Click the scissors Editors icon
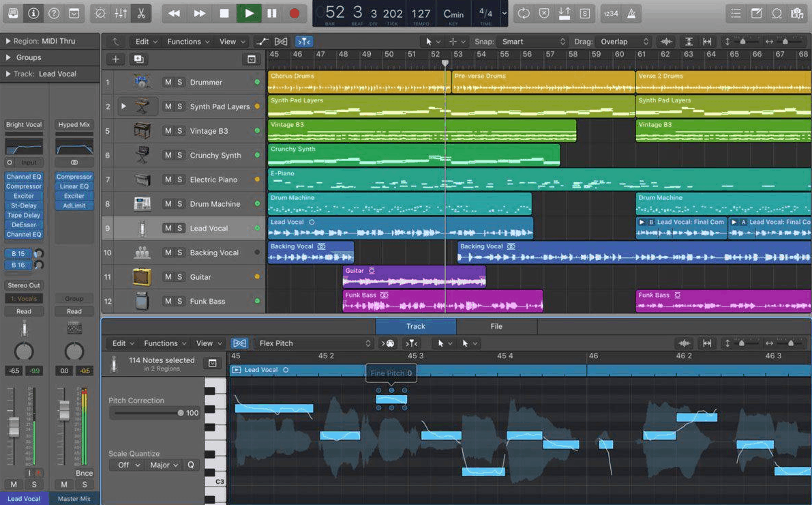Screen dimensions: 812x505 (141, 13)
